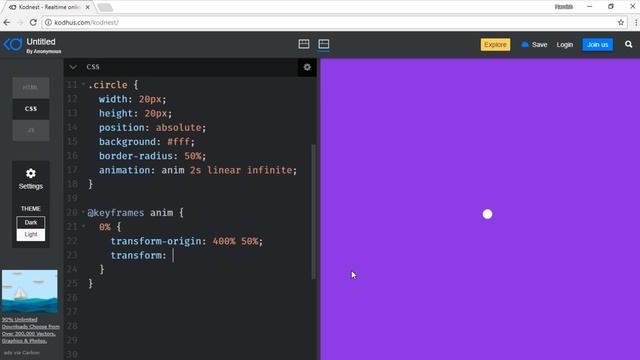Click the browser forward arrow
Screen dimensions: 640x360
click(20, 22)
